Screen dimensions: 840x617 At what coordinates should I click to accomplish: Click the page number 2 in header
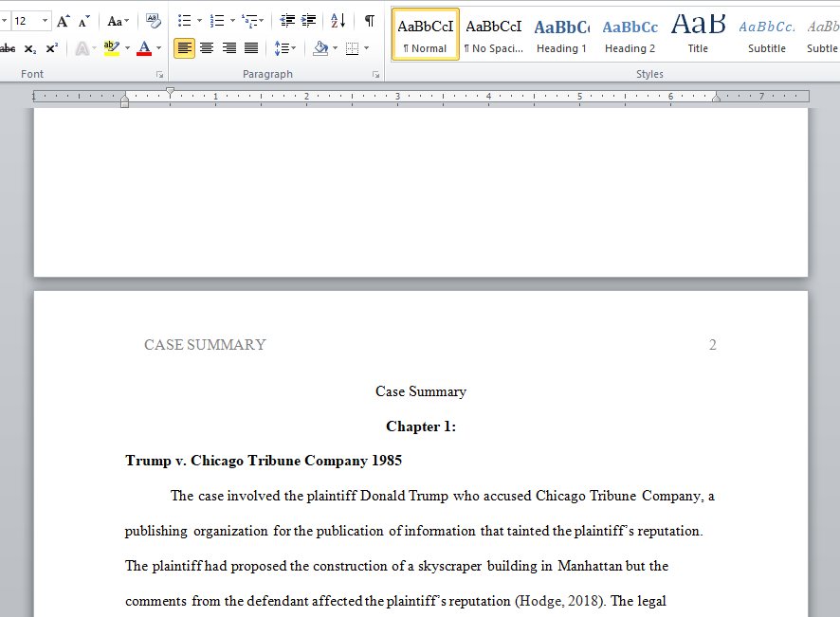pyautogui.click(x=713, y=344)
